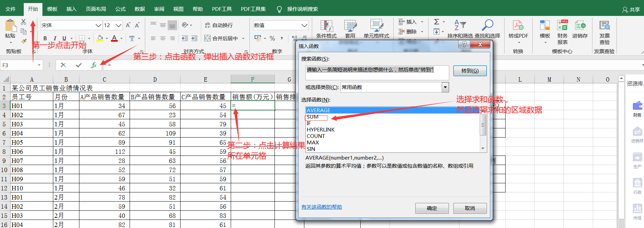Decrease indent icon in alignment group

(x=185, y=38)
